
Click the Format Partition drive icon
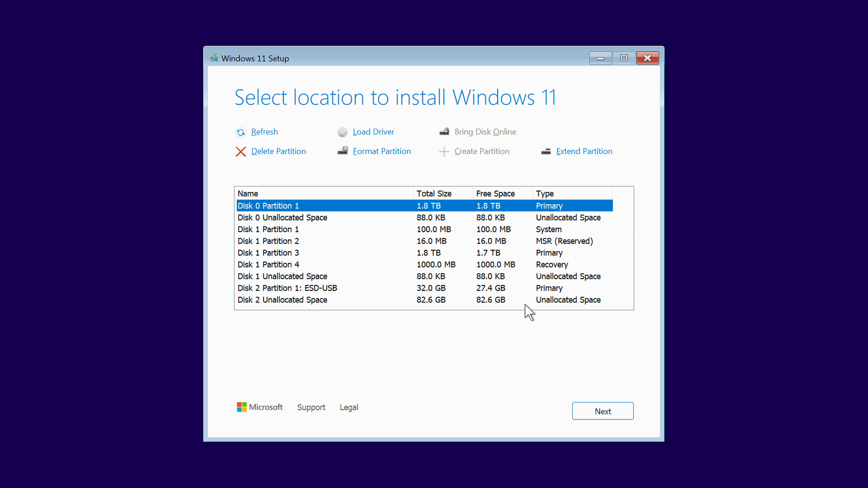point(342,150)
